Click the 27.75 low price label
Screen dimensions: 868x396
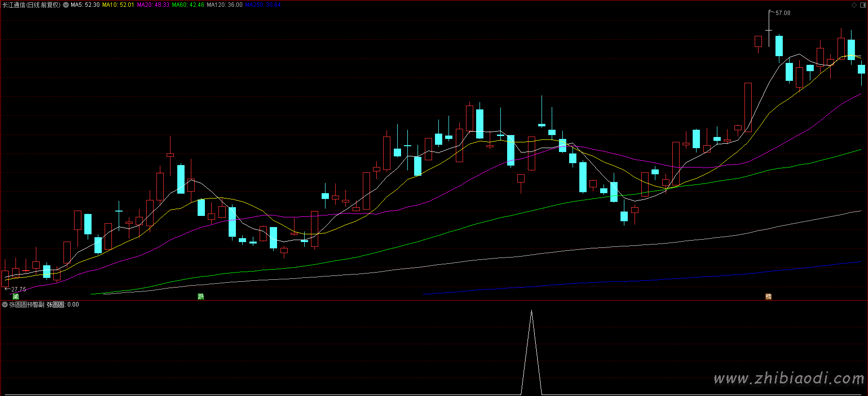(19, 289)
